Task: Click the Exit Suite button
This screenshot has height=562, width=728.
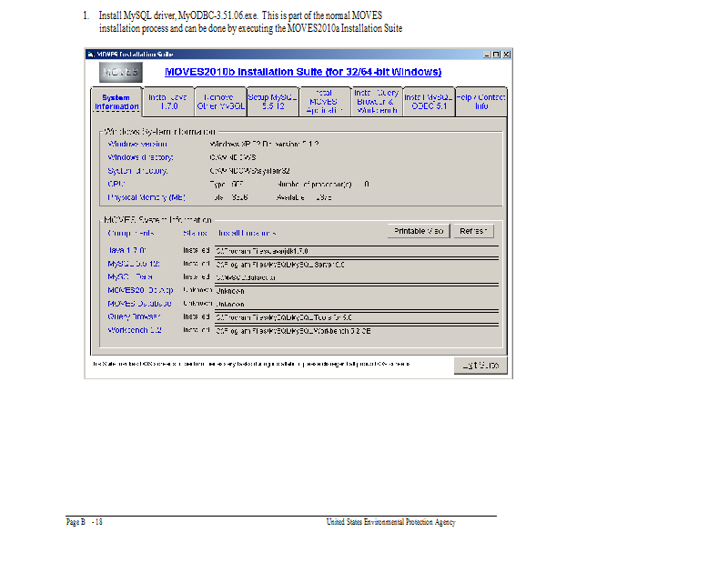Action: coord(480,366)
